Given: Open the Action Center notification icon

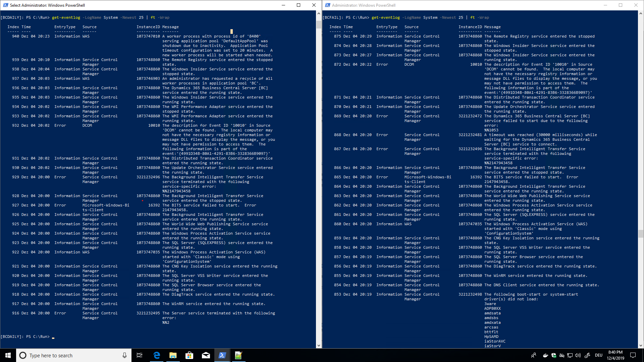Looking at the screenshot, I should [633, 355].
